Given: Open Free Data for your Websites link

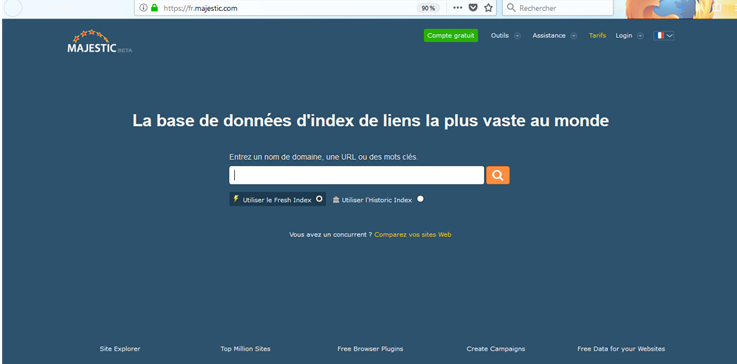Looking at the screenshot, I should (x=621, y=349).
